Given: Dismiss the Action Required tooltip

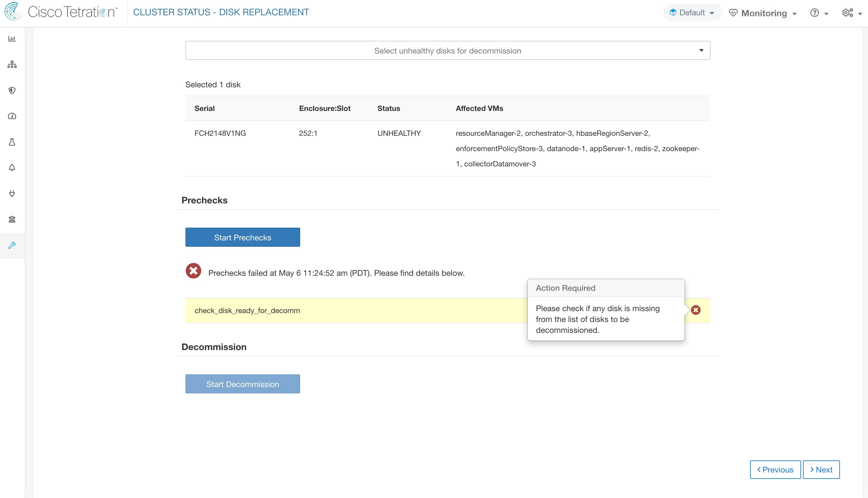Looking at the screenshot, I should 695,310.
